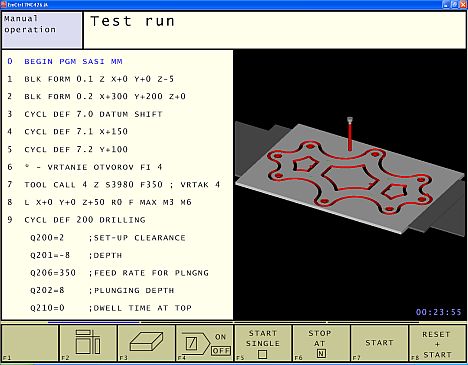Click the Test run mode title
The width and height of the screenshot is (468, 365).
132,21
